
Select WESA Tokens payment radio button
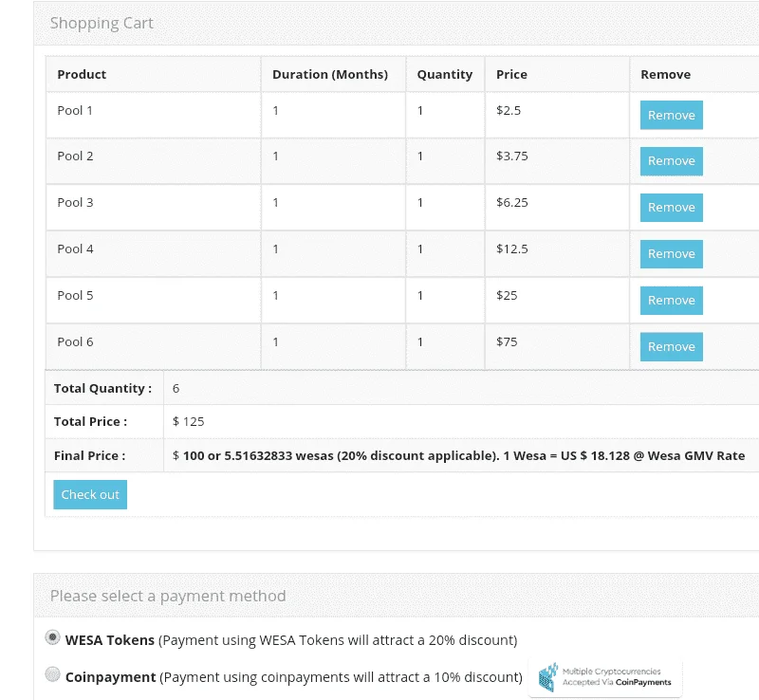point(52,637)
